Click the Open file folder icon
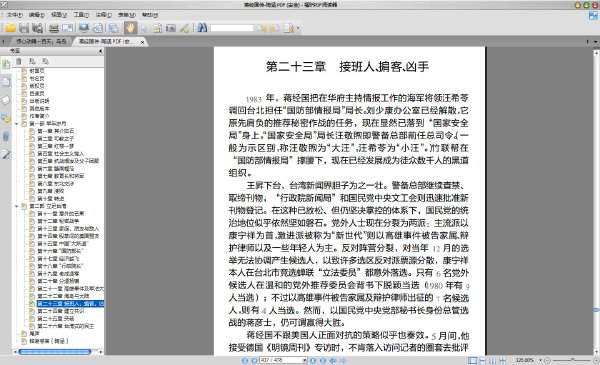 tap(10, 28)
